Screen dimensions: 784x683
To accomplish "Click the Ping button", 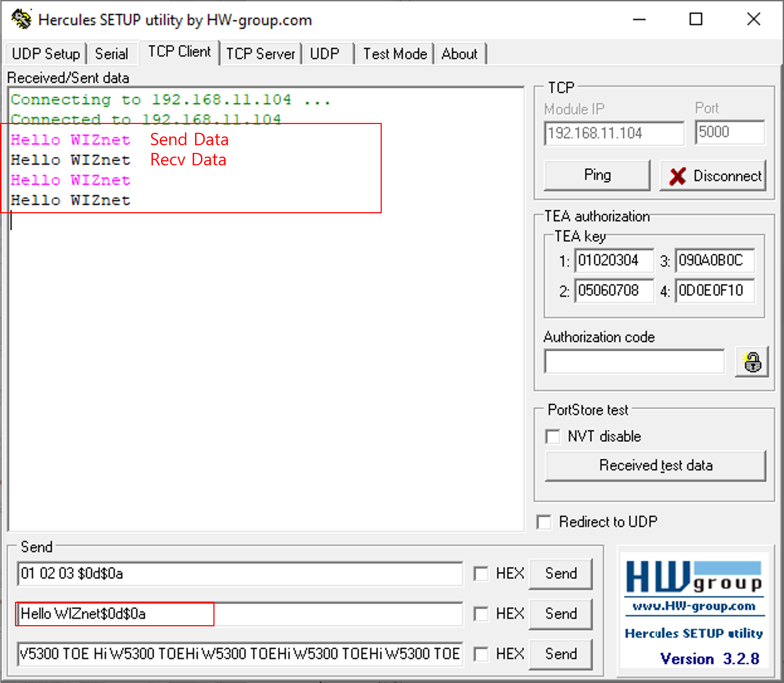I will (x=597, y=175).
